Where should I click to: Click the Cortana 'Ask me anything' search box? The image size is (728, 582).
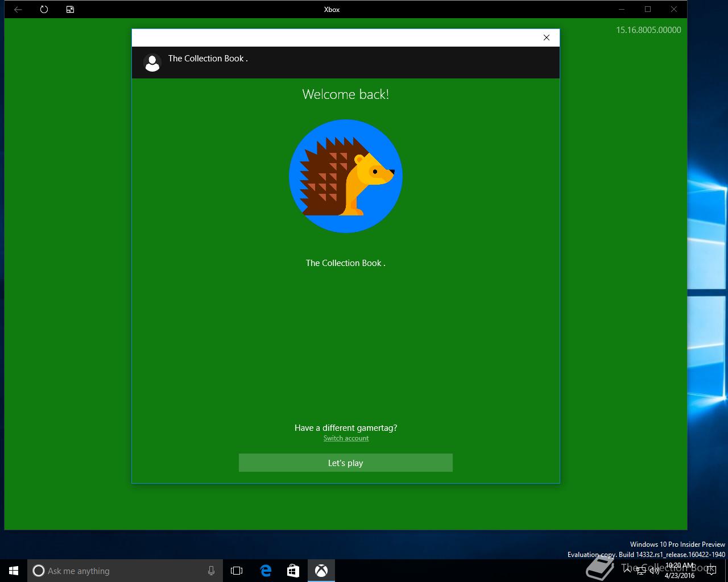pos(125,571)
